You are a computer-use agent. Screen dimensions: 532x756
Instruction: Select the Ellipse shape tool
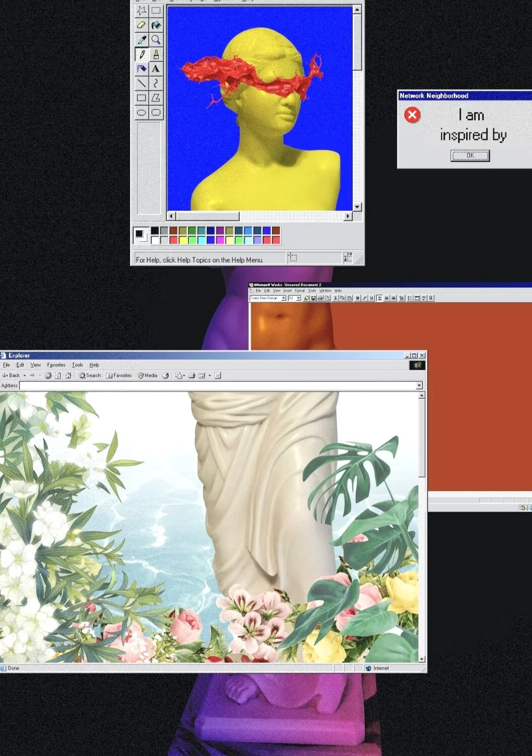pyautogui.click(x=141, y=112)
